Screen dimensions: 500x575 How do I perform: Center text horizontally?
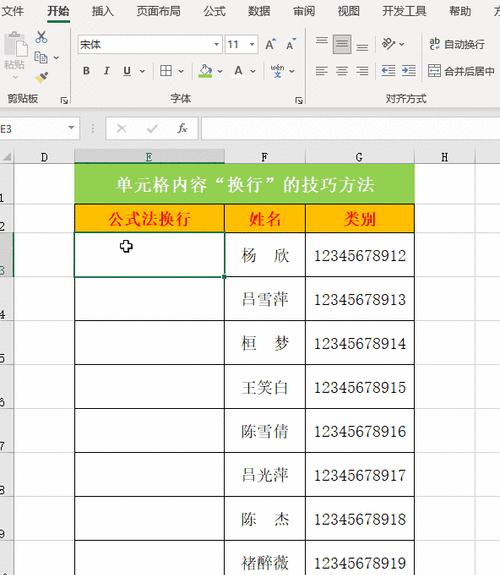(x=342, y=70)
